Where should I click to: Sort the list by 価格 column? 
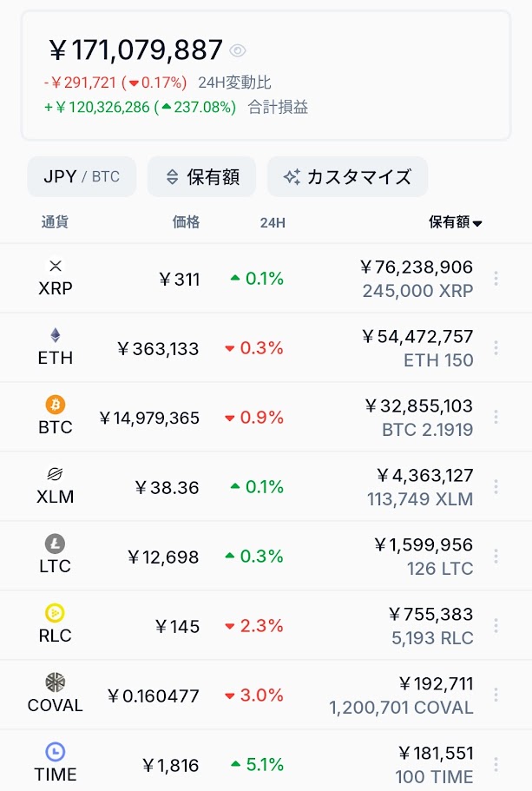pos(186,222)
